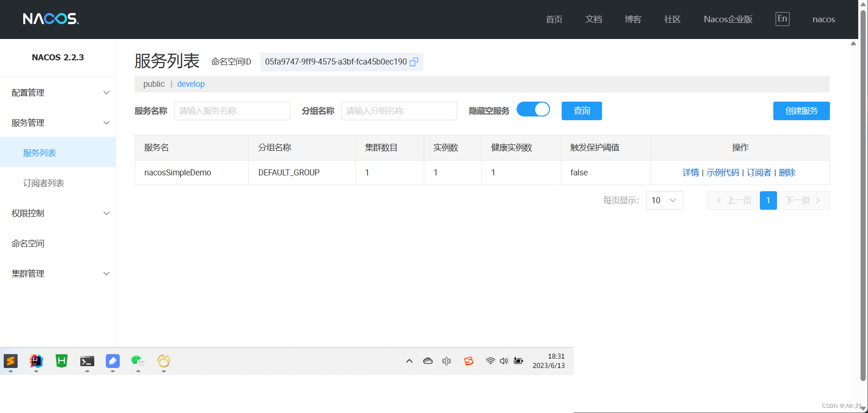The height and width of the screenshot is (413, 868).
Task: Open Nacos企业版 in the top navigation
Action: click(728, 19)
